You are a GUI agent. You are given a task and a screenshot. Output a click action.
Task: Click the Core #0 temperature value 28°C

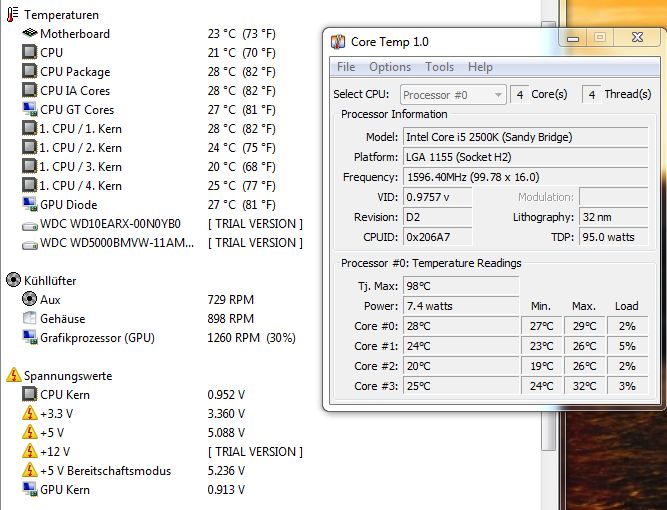click(x=461, y=326)
